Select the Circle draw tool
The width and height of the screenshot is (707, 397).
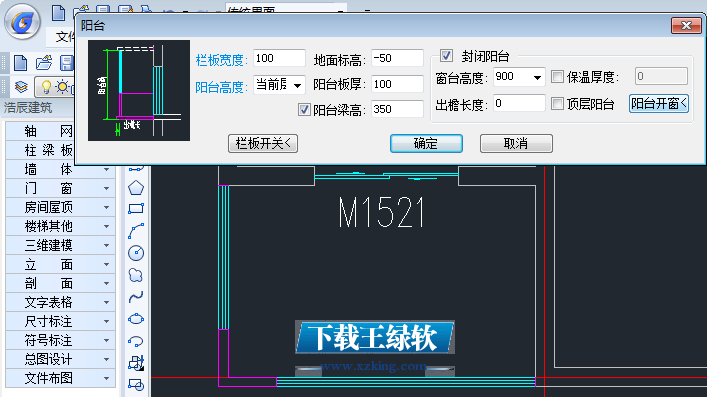136,253
